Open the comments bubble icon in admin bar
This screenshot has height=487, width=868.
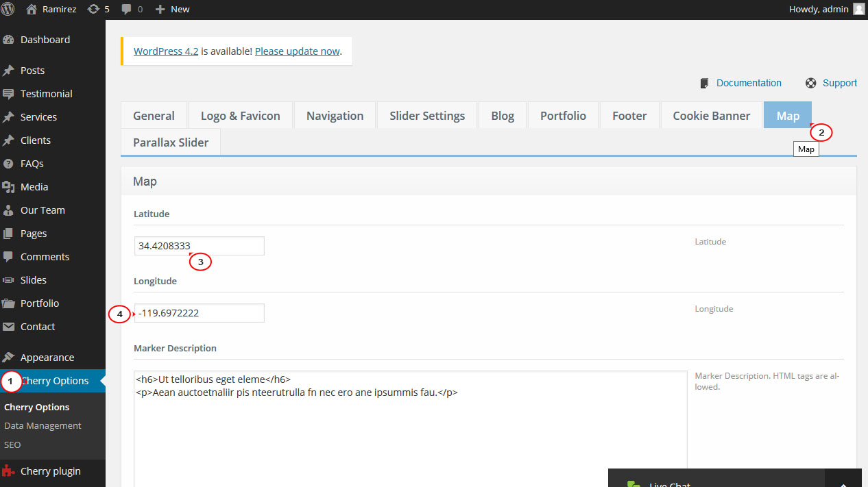pyautogui.click(x=126, y=10)
